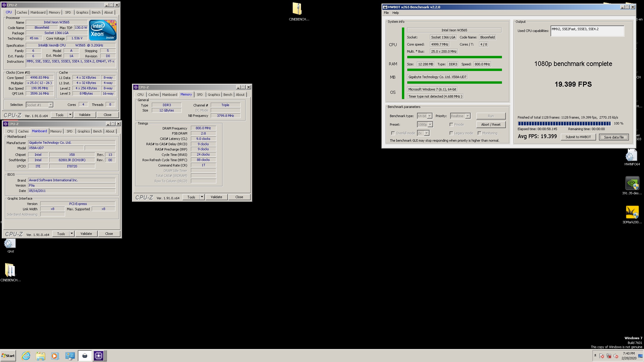644x362 pixels.
Task: Open the File menu in HWBOT x265
Action: [386, 13]
